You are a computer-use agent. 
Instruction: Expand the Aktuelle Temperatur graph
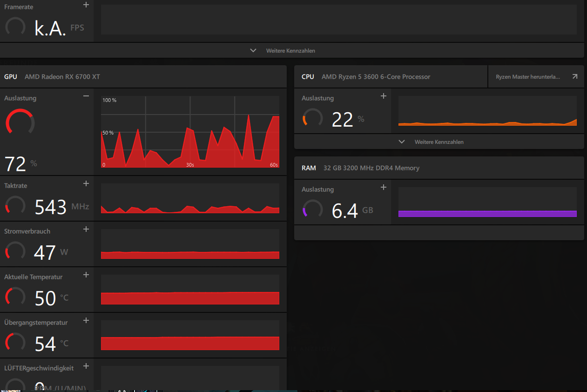(86, 275)
